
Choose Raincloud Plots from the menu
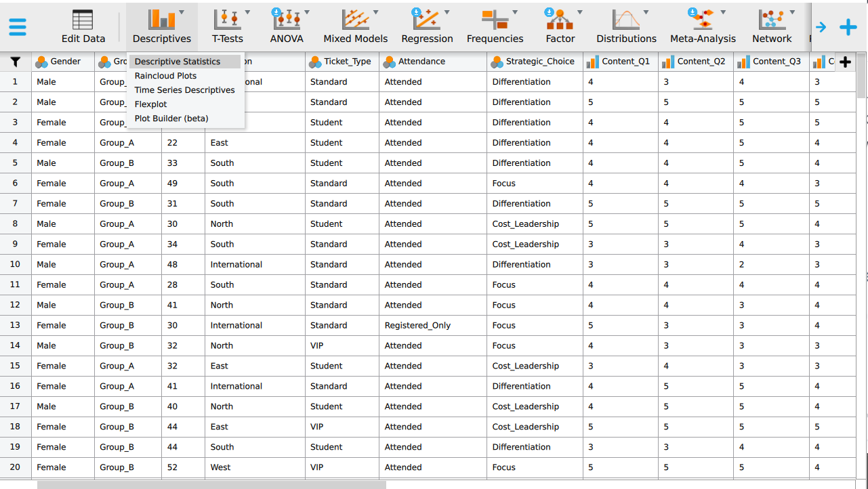(x=184, y=76)
